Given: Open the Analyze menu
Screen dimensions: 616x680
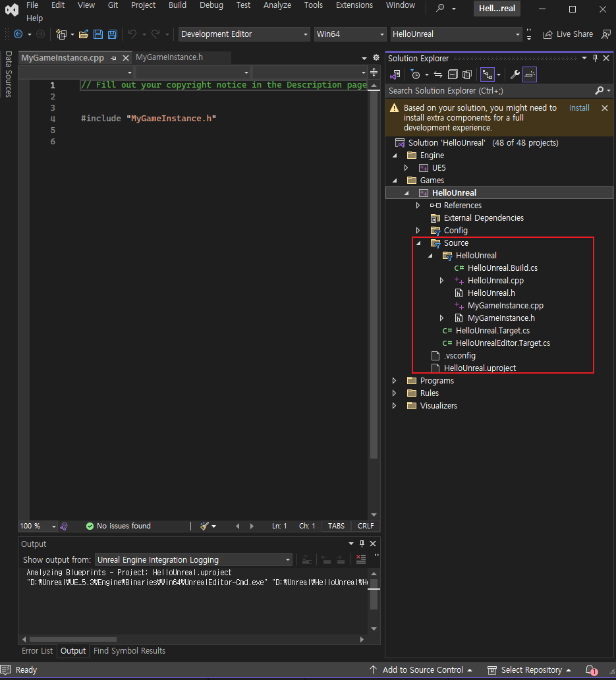Looking at the screenshot, I should [277, 5].
